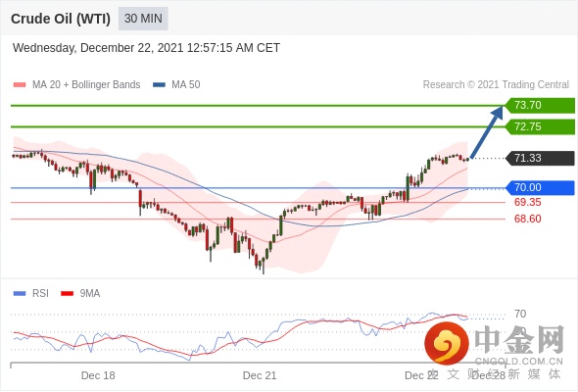Image resolution: width=578 pixels, height=392 pixels.
Task: Click the 69.35 support level label
Action: tap(527, 202)
